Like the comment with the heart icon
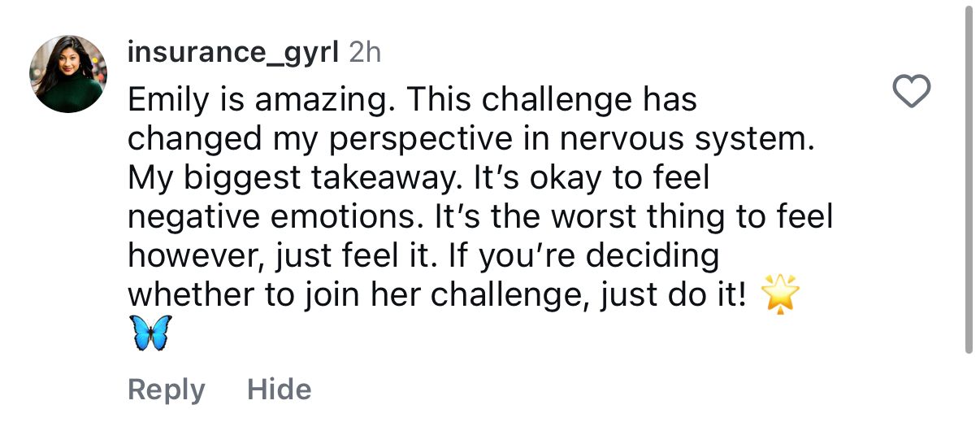The image size is (980, 431). [911, 91]
